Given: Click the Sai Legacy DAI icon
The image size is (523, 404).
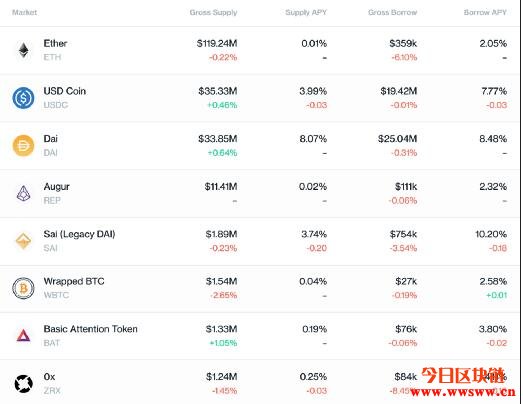Looking at the screenshot, I should (x=23, y=241).
